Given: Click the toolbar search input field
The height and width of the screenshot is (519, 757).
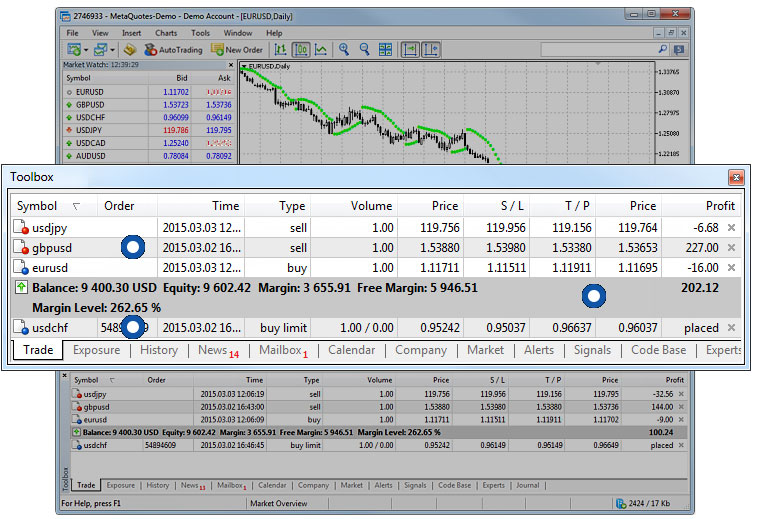Looking at the screenshot, I should click(x=599, y=49).
